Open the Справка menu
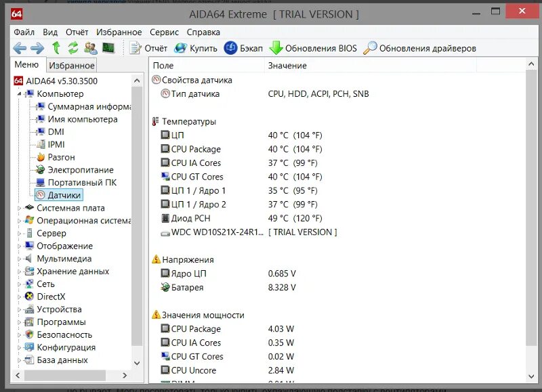The width and height of the screenshot is (542, 392). click(x=203, y=32)
